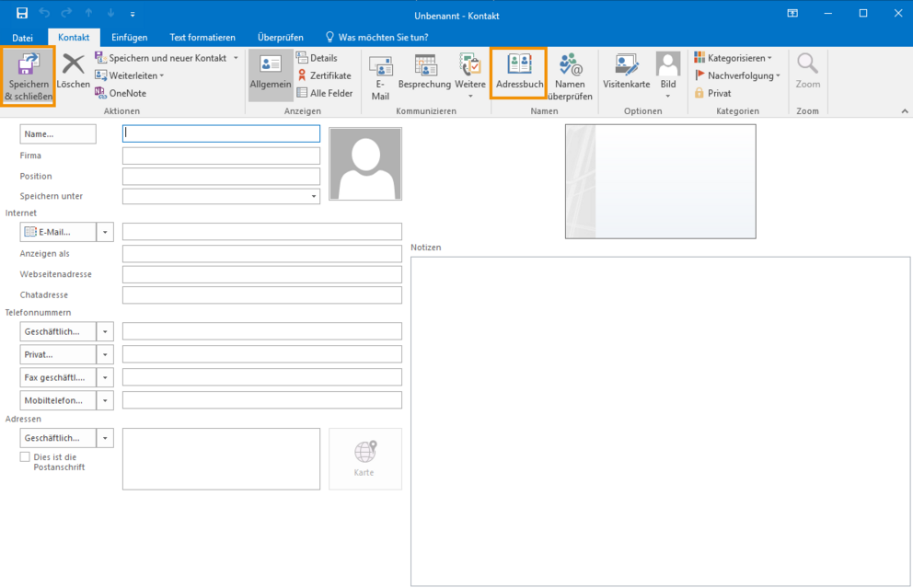
Task: Expand E-Mail type dropdown arrow
Action: (105, 232)
